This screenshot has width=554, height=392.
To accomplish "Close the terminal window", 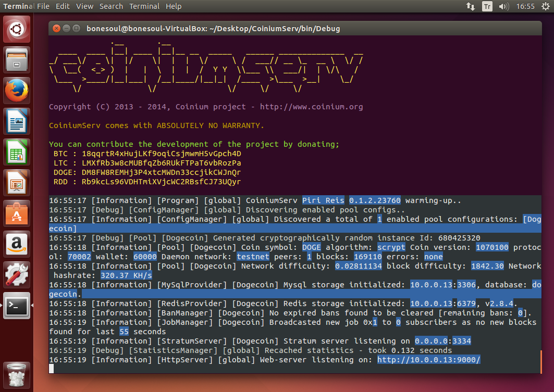I will 56,29.
